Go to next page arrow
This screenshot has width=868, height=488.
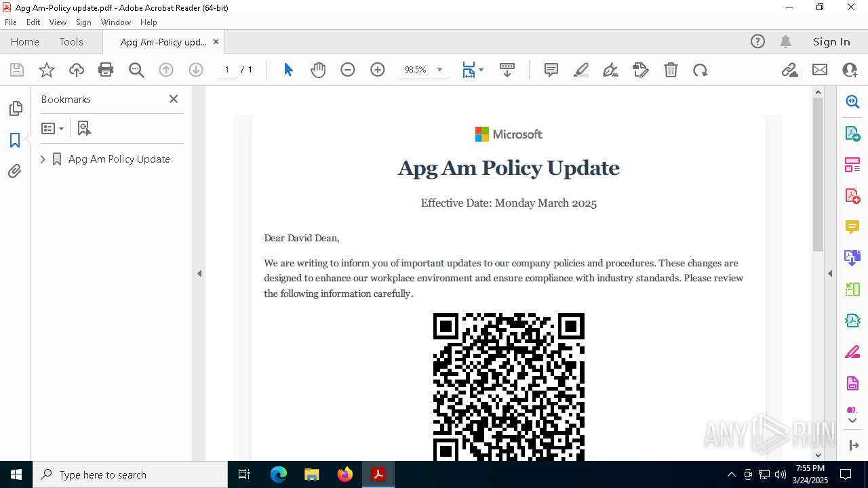[196, 70]
